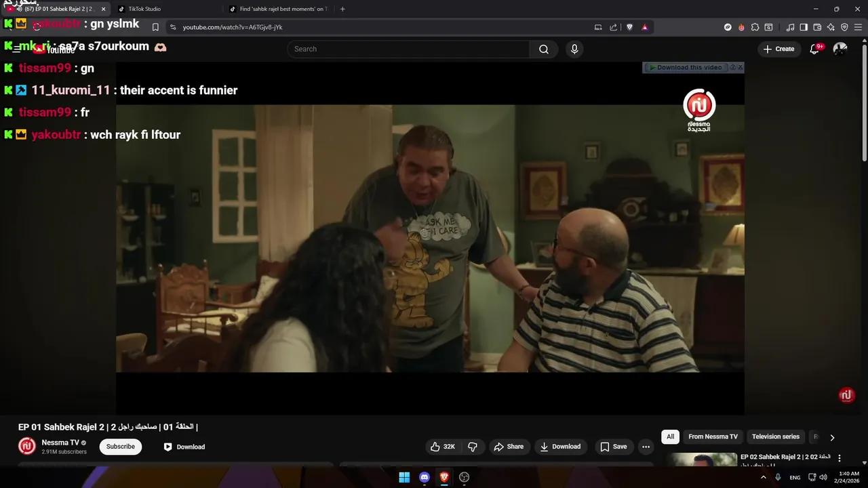The width and height of the screenshot is (868, 488).
Task: Switch to the TikTok Studio tab
Action: point(144,9)
